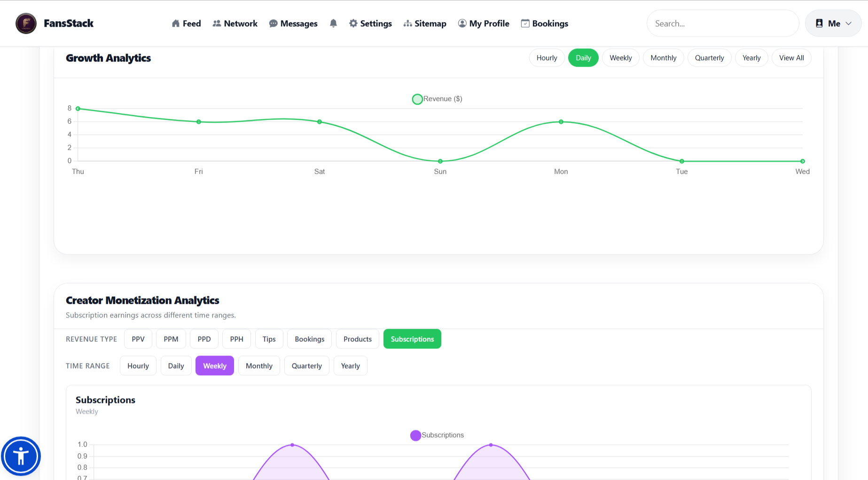The height and width of the screenshot is (480, 868).
Task: Choose PPM revenue type
Action: tap(171, 339)
